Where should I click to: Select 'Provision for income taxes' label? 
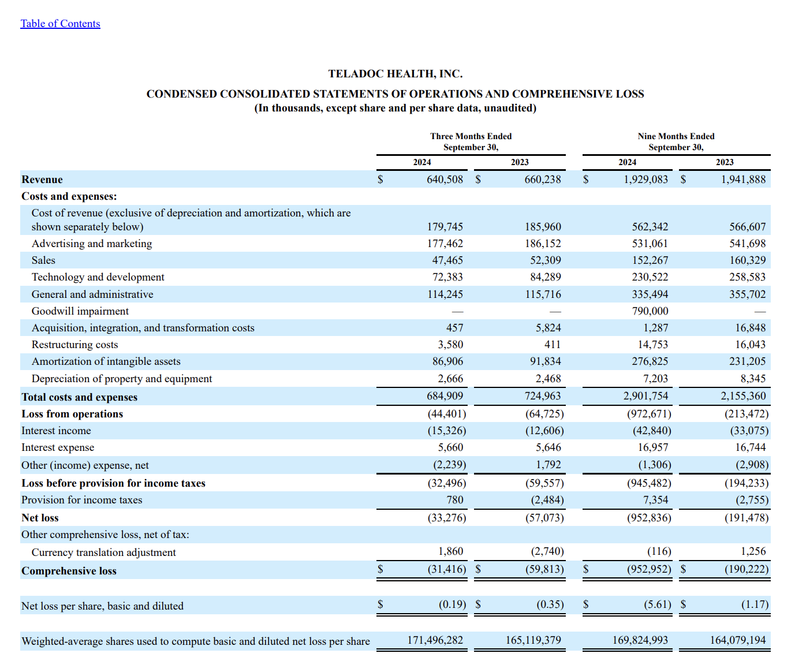(81, 500)
